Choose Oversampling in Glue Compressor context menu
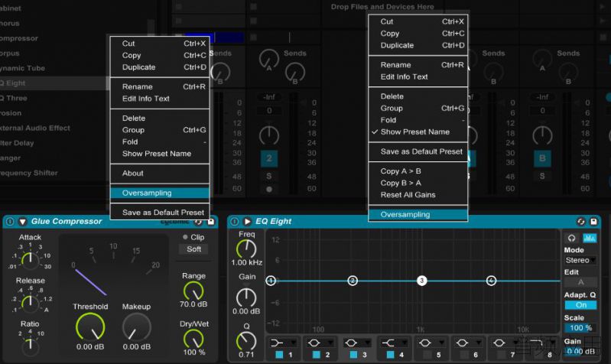 point(160,193)
